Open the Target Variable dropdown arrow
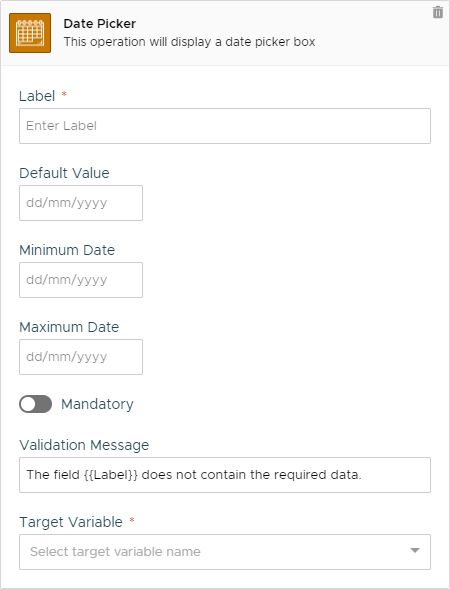Screen dimensions: 450x589 coord(415,551)
